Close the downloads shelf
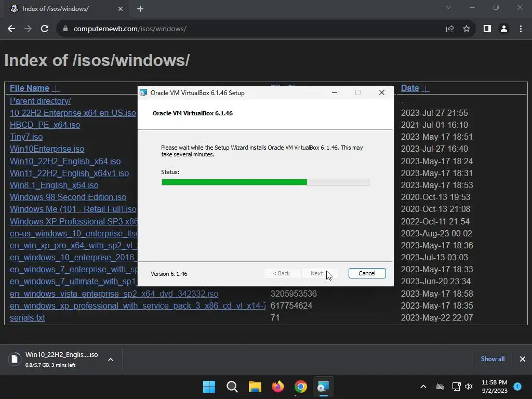 (x=523, y=358)
